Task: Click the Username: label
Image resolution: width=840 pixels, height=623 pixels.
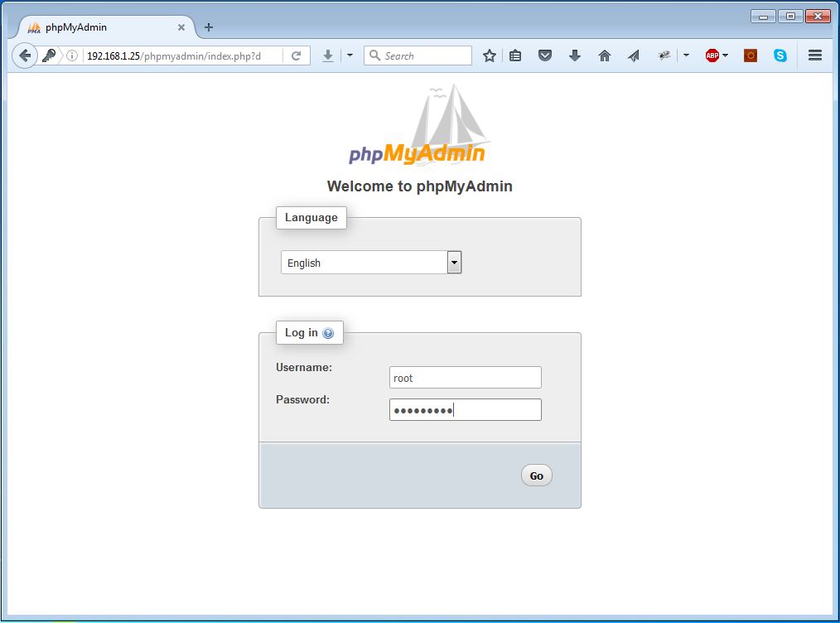Action: (304, 368)
